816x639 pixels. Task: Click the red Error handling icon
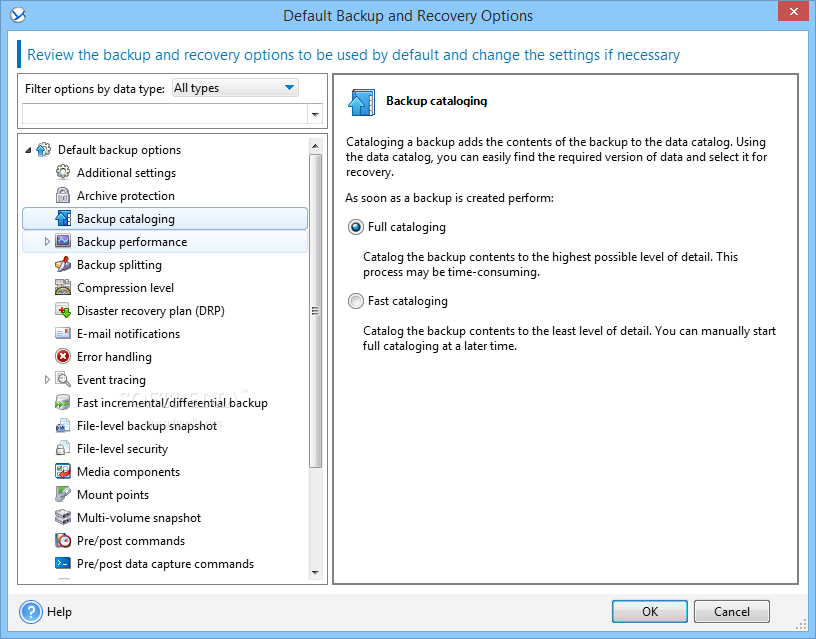[63, 356]
